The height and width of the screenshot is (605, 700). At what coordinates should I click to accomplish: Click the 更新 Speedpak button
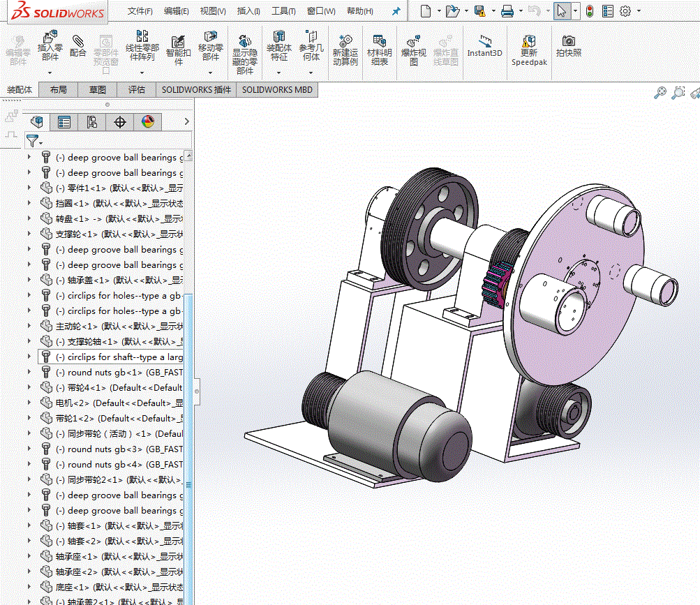click(x=529, y=51)
